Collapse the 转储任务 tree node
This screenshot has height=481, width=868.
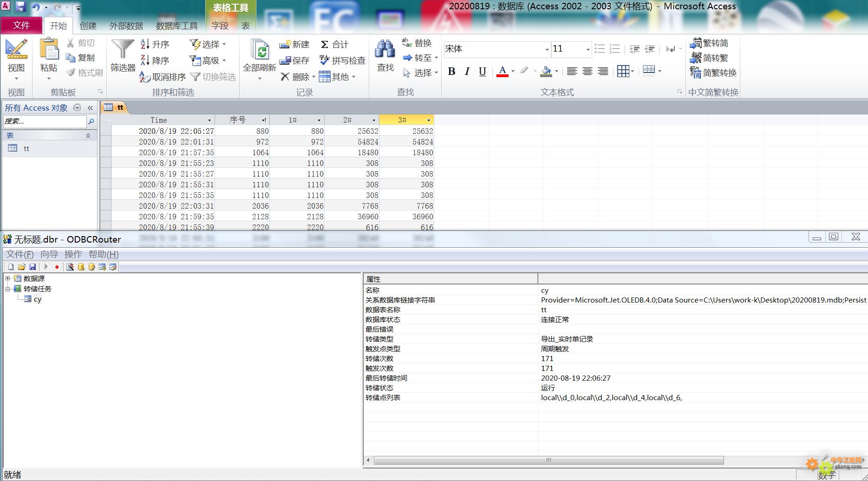point(7,289)
